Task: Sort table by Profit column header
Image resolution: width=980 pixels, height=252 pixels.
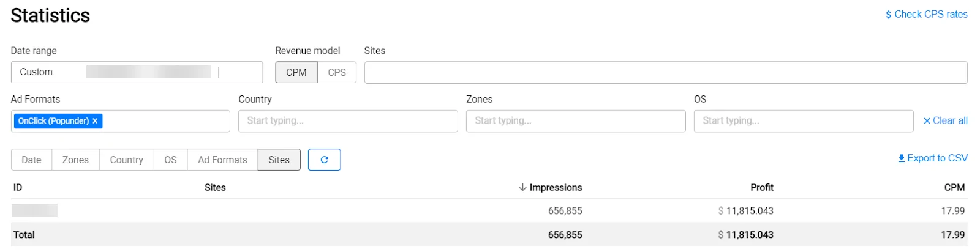Action: coord(762,188)
